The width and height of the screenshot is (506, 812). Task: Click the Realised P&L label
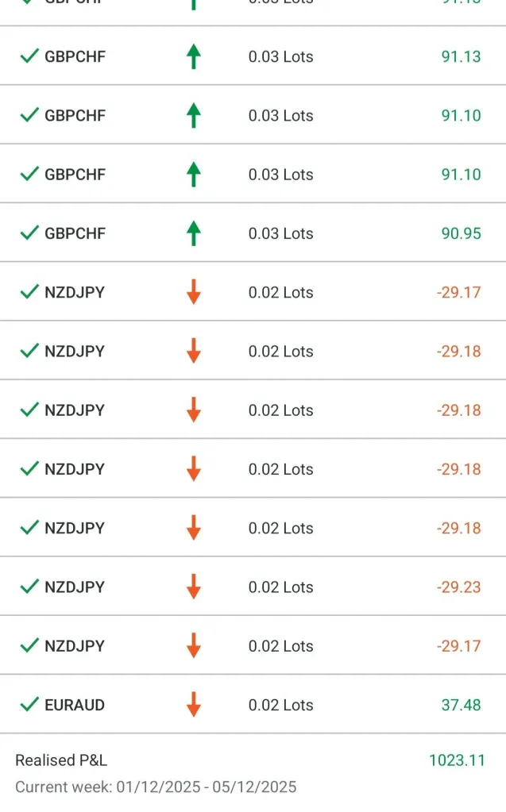tap(61, 760)
